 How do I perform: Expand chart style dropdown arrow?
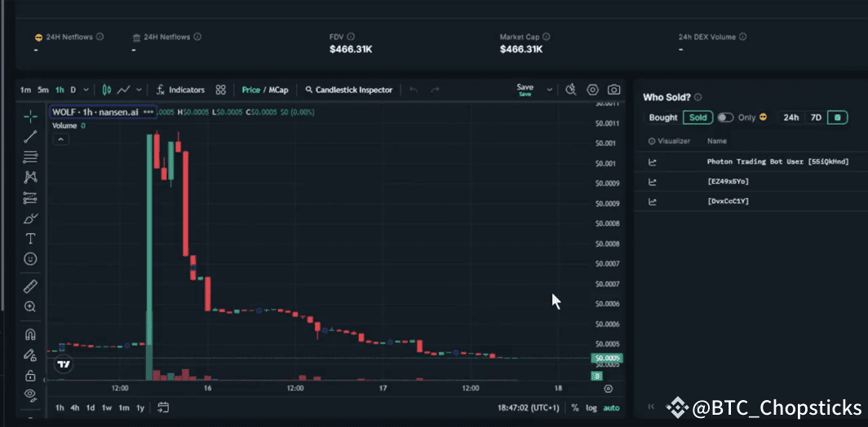tap(139, 90)
